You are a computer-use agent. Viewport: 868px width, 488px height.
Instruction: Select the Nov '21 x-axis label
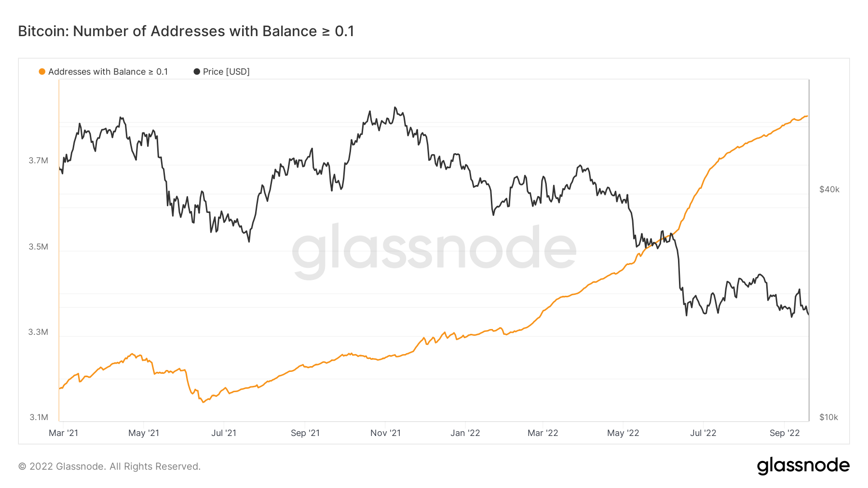click(x=385, y=433)
